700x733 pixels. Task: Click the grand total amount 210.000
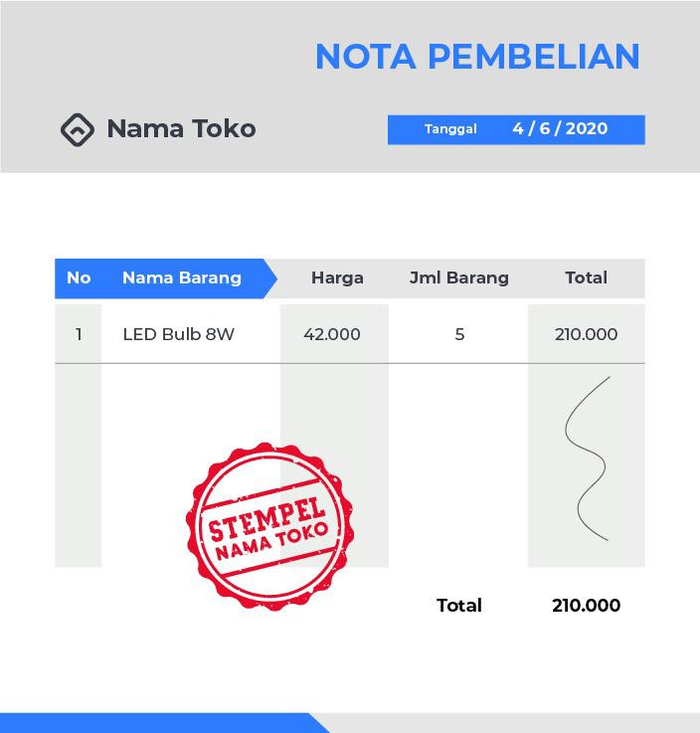[586, 606]
